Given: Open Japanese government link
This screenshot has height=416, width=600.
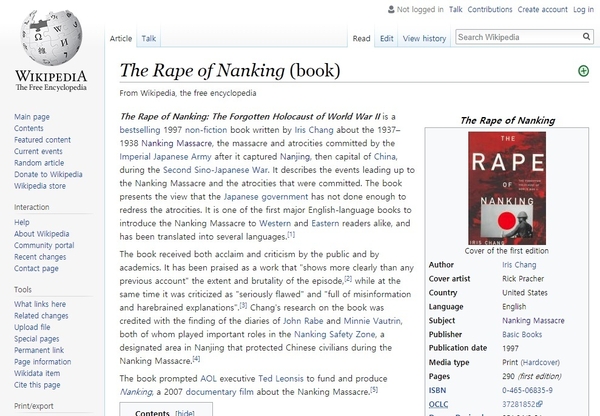Looking at the screenshot, I should click(x=266, y=197).
